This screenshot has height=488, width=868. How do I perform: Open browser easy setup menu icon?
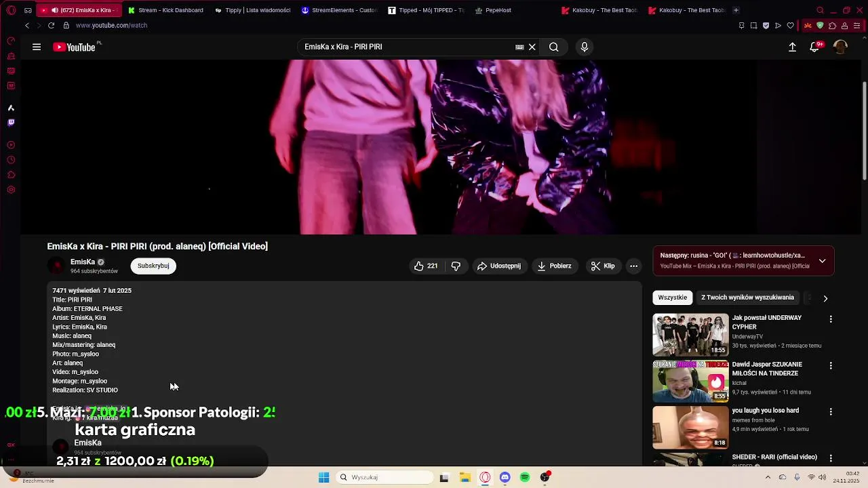click(x=856, y=25)
